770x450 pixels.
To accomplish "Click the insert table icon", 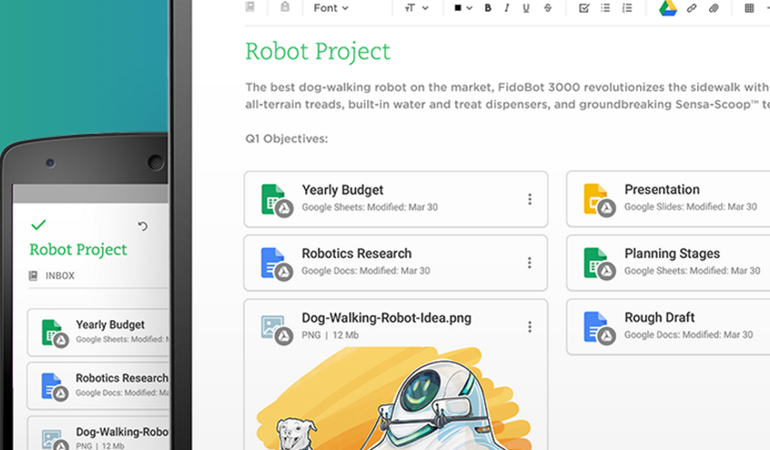I will [x=749, y=8].
